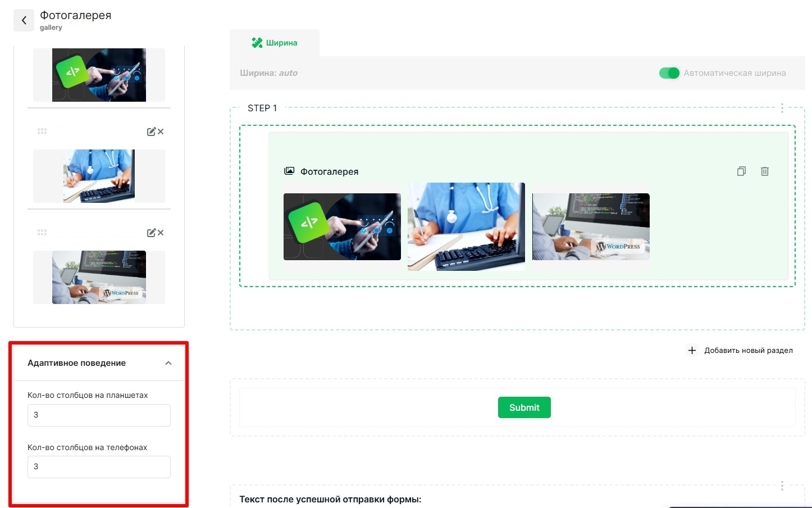Open STEP 1 section options menu
This screenshot has width=812, height=508.
(782, 108)
